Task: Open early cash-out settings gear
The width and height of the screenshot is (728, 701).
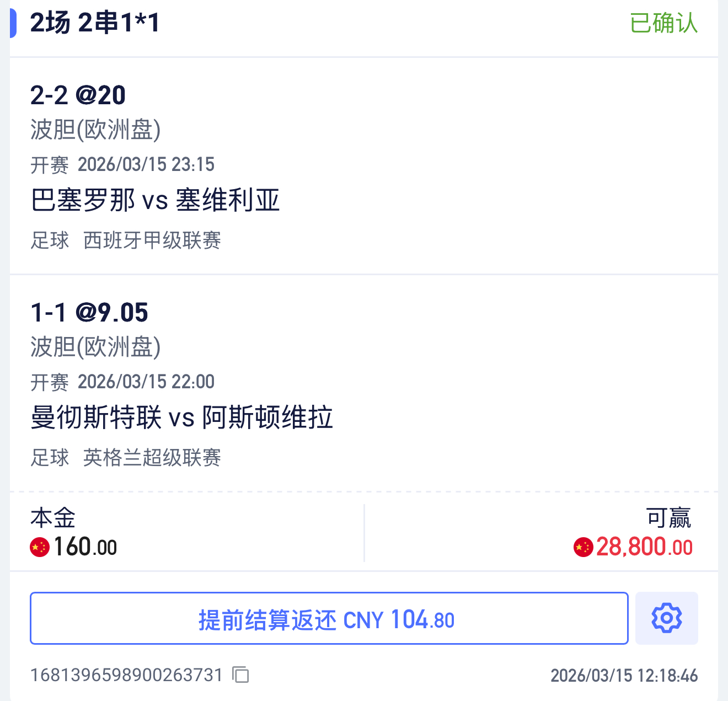Action: pos(666,618)
